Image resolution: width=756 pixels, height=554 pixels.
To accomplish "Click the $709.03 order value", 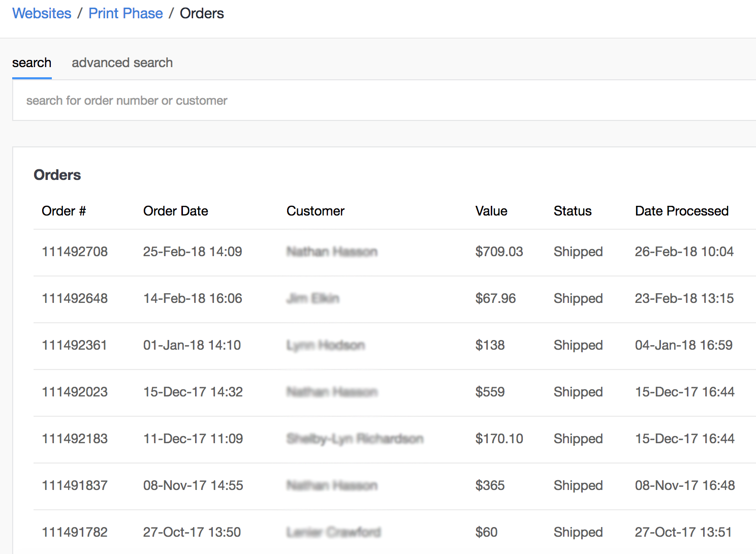I will pos(498,252).
